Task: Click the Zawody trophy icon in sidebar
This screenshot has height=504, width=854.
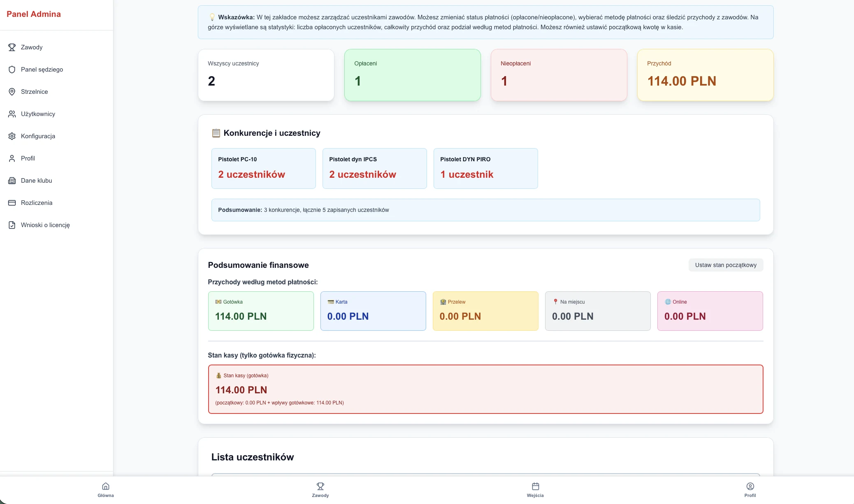Action: (12, 47)
